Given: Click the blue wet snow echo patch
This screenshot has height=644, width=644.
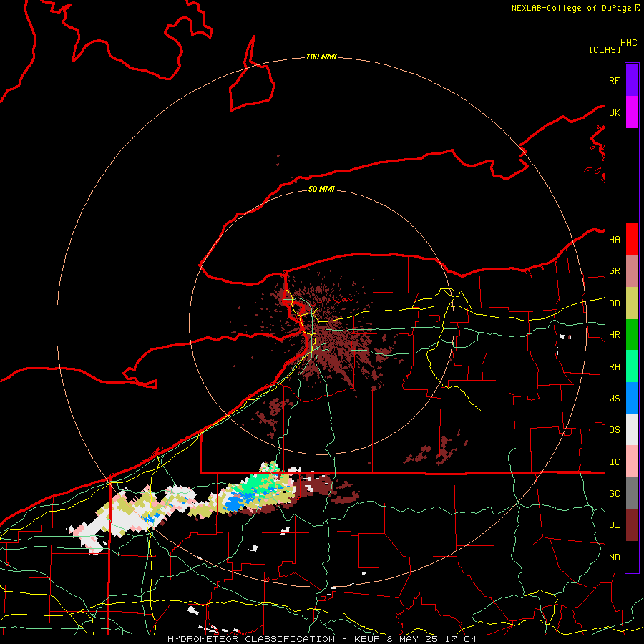Looking at the screenshot, I should point(233,504).
